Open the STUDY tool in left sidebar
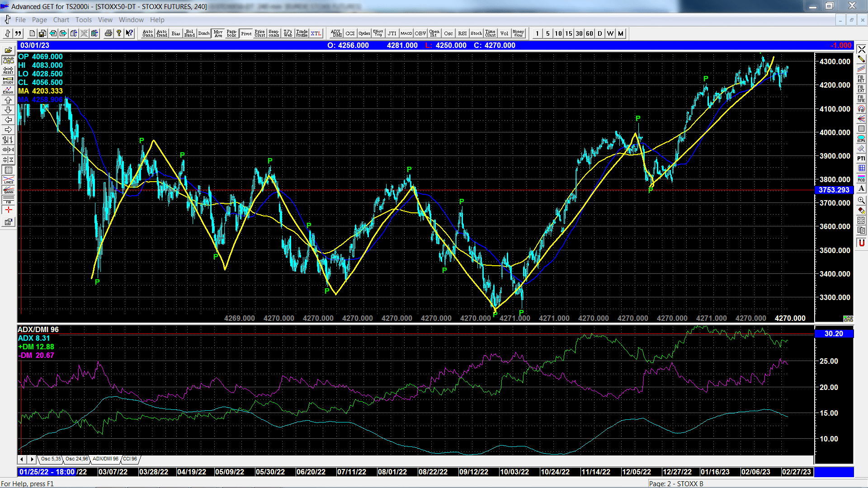868x488 pixels. (8, 80)
